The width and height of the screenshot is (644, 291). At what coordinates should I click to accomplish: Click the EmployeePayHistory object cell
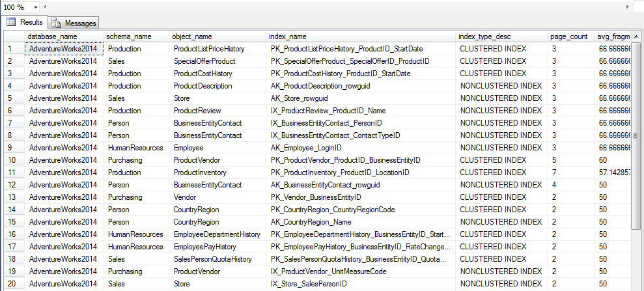point(217,247)
